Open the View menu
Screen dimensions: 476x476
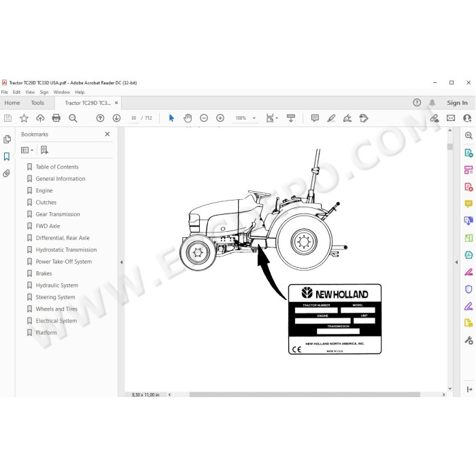click(30, 92)
